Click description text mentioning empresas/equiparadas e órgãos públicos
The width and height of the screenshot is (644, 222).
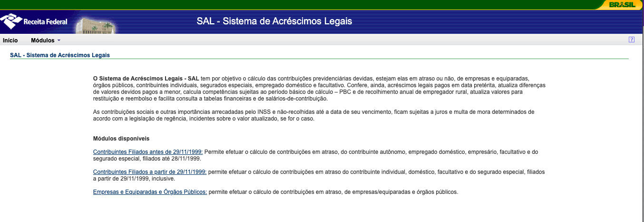[x=333, y=192]
